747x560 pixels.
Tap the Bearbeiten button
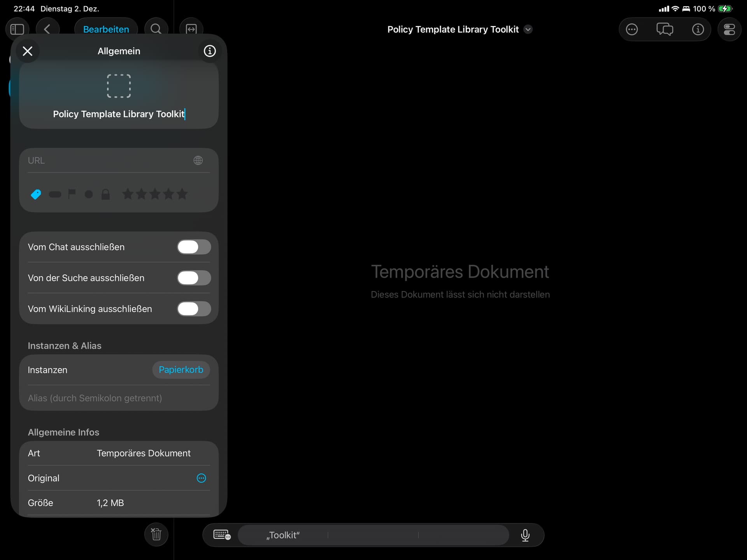pos(106,29)
